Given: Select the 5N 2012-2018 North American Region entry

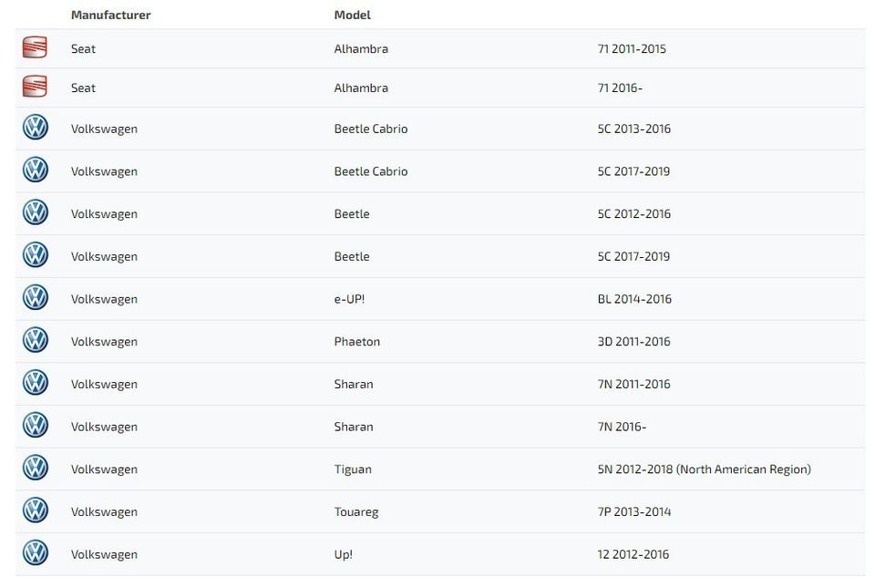Looking at the screenshot, I should click(x=704, y=469).
